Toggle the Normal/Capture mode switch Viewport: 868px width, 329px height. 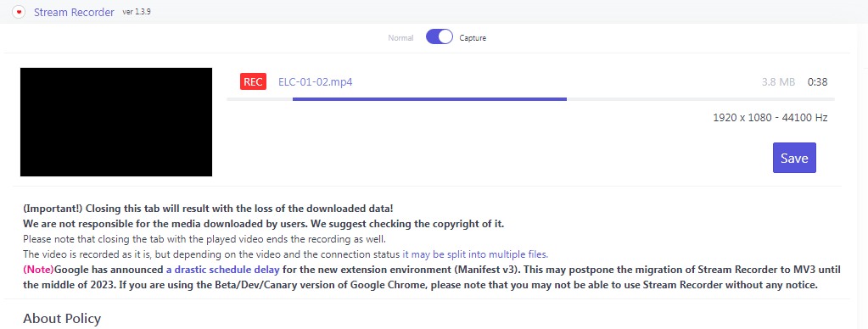440,37
